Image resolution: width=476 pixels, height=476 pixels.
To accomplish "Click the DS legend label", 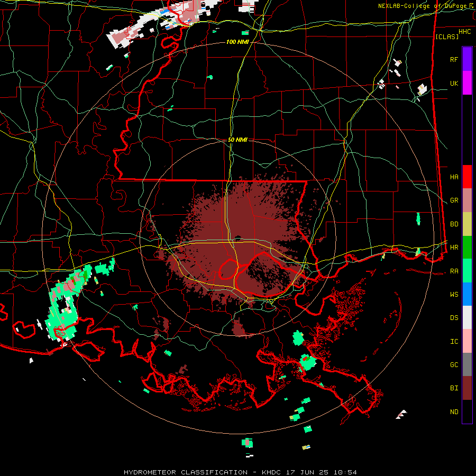I will click(x=454, y=318).
